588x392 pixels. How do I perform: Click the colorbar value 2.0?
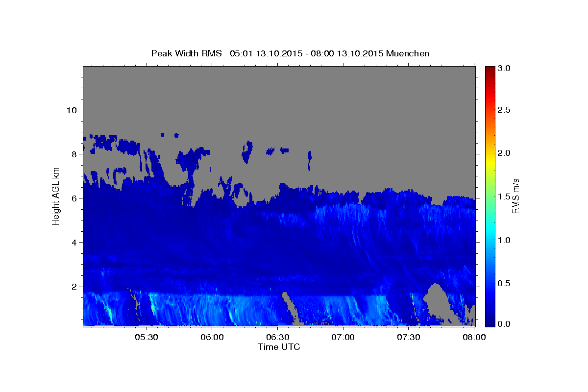505,153
